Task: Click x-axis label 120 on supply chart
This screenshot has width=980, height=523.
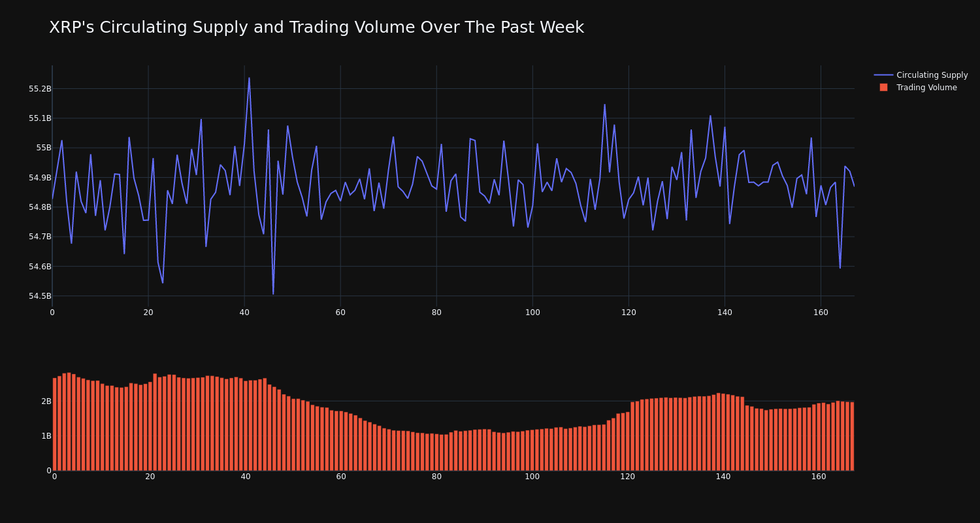Action: [629, 312]
